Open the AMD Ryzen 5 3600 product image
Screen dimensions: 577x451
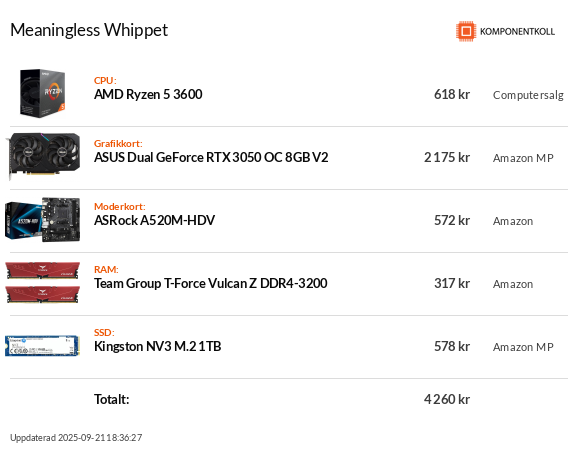click(x=42, y=93)
